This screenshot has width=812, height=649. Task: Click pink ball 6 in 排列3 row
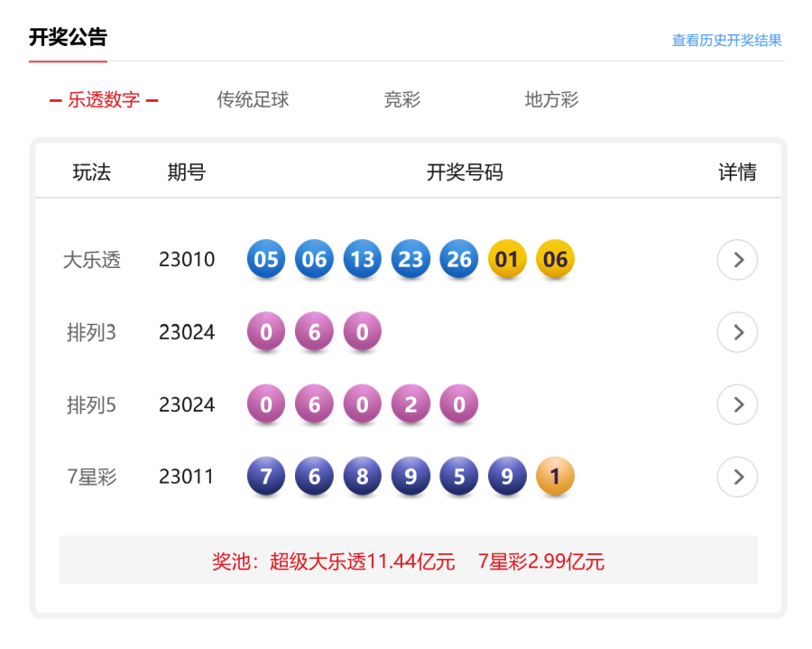tap(314, 332)
